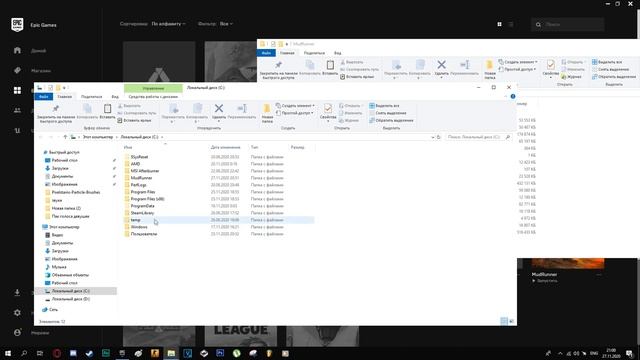640x360 pixels.
Task: Switch Epic library to grid view
Action: pos(499,24)
